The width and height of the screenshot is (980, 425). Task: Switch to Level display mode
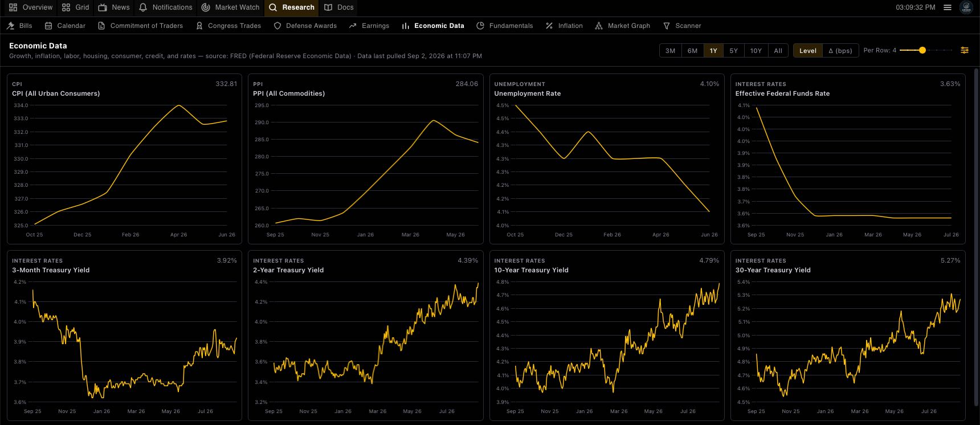pyautogui.click(x=808, y=51)
